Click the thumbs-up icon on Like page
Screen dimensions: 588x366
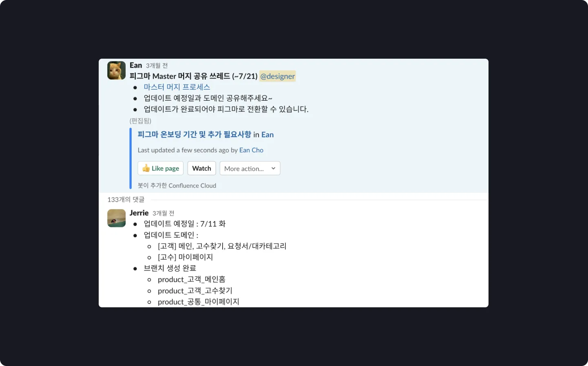146,168
